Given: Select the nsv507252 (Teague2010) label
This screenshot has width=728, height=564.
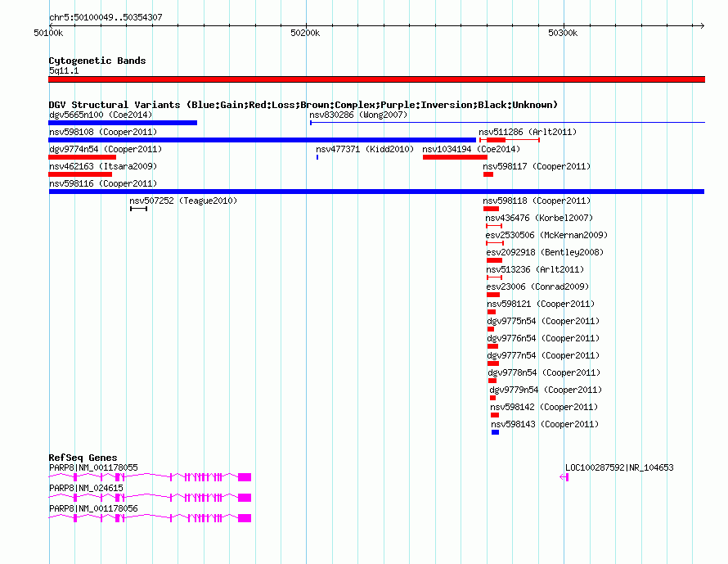Looking at the screenshot, I should point(183,201).
